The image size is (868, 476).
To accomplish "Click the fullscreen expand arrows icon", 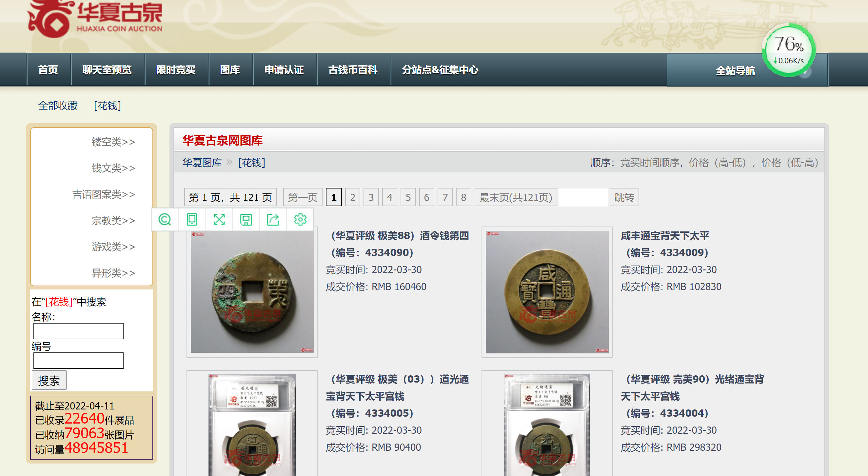I will click(x=219, y=220).
